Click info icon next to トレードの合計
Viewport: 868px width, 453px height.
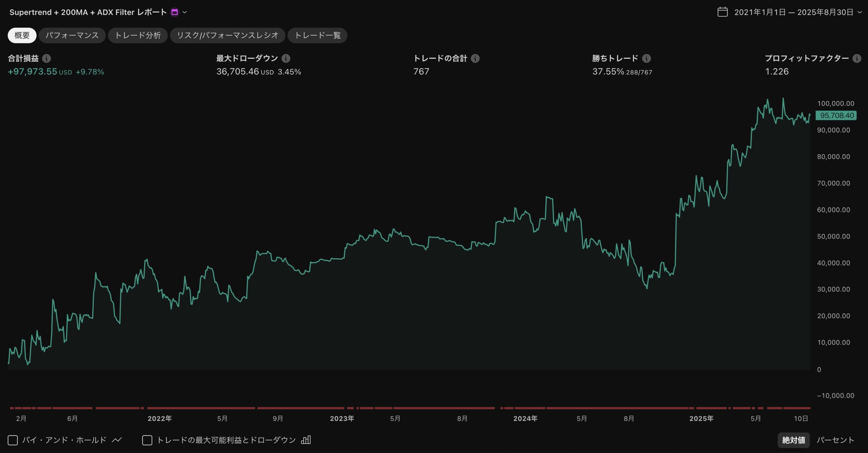tap(475, 58)
